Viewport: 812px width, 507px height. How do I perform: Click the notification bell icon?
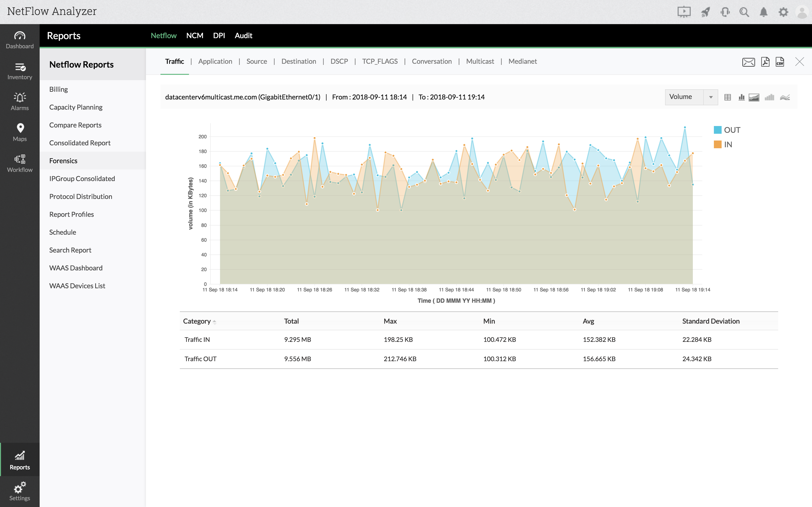coord(764,12)
